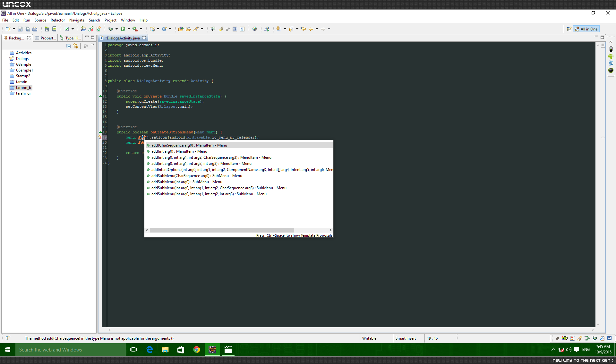This screenshot has width=616, height=364.
Task: Open dropdown arrow next to Back arrow
Action: pos(317,29)
